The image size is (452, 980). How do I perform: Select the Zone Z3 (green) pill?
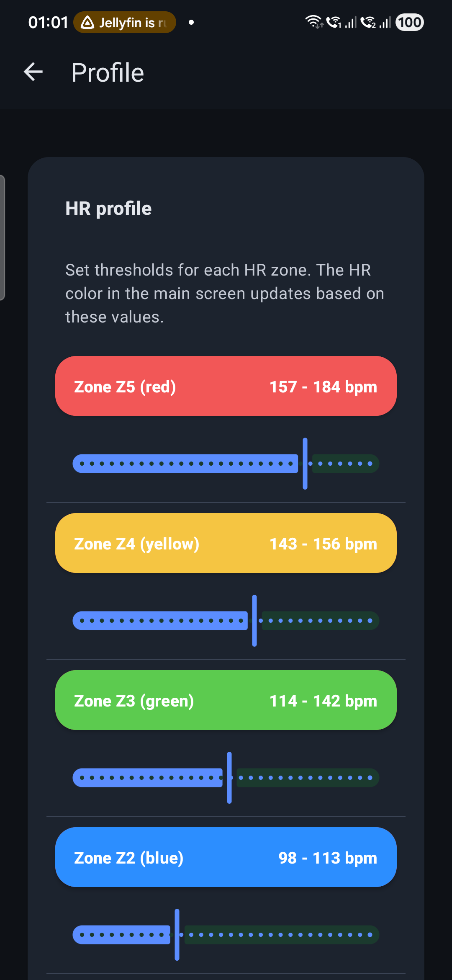[226, 700]
